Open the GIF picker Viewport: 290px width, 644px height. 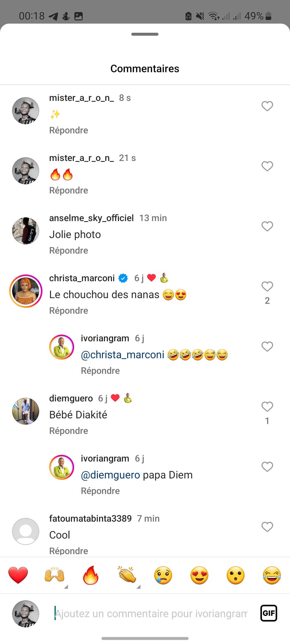coord(269,613)
